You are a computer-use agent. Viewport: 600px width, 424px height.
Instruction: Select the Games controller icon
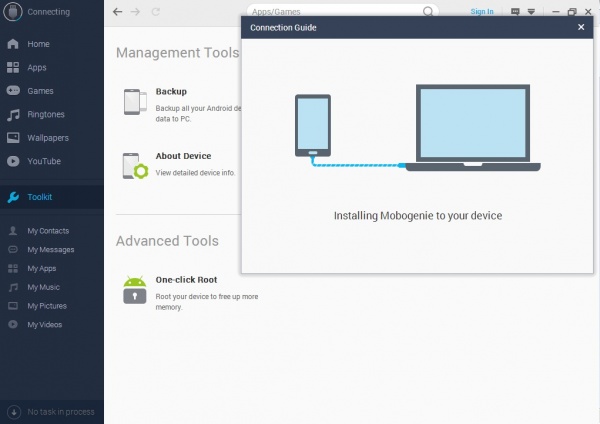pos(13,91)
